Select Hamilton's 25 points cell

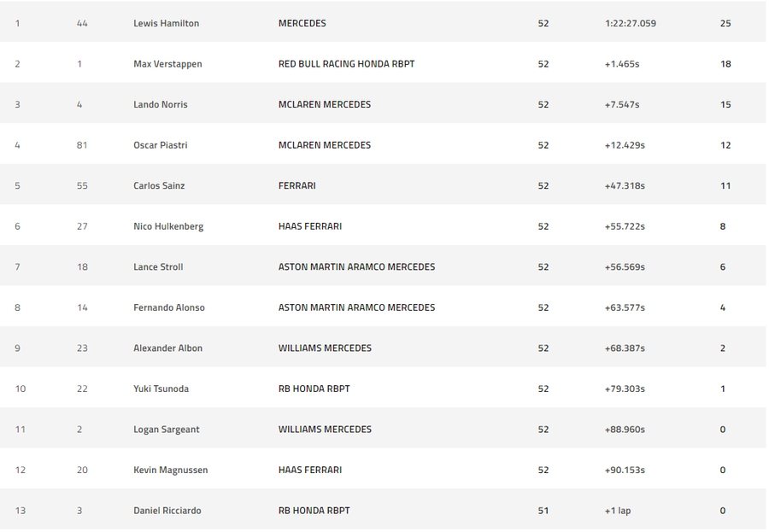tap(725, 23)
